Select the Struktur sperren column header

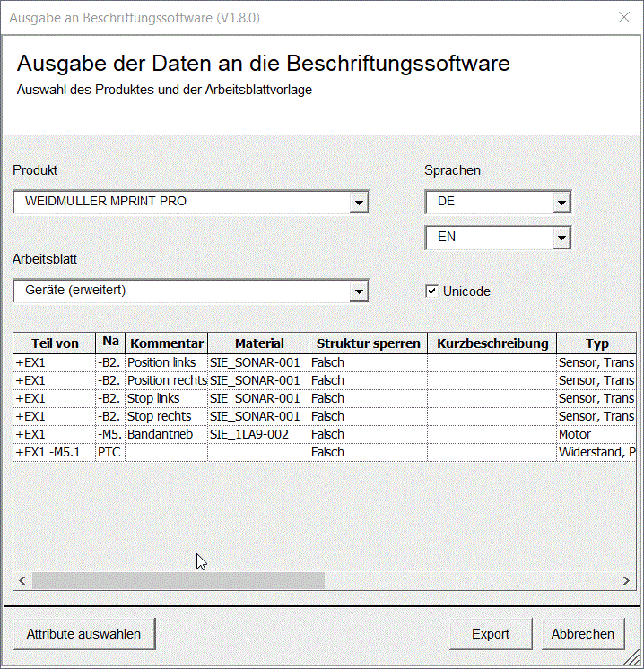click(368, 343)
